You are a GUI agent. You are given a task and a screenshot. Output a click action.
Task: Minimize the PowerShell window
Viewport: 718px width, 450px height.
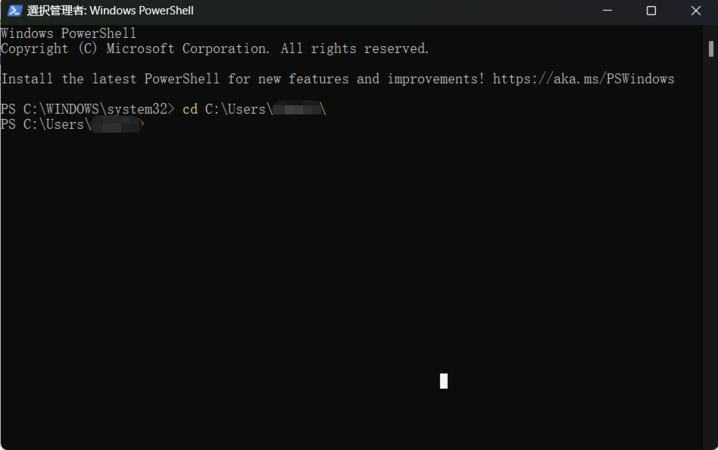coord(608,11)
